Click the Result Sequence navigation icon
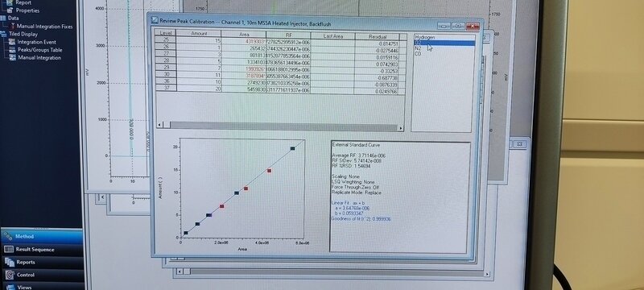This screenshot has height=290, width=644. (9, 250)
